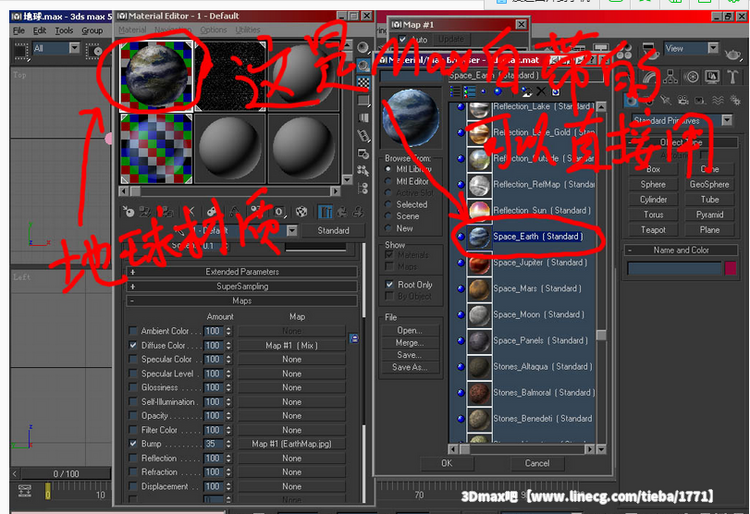Open Edit menu
Viewport: 750px width, 514px height.
[39, 30]
